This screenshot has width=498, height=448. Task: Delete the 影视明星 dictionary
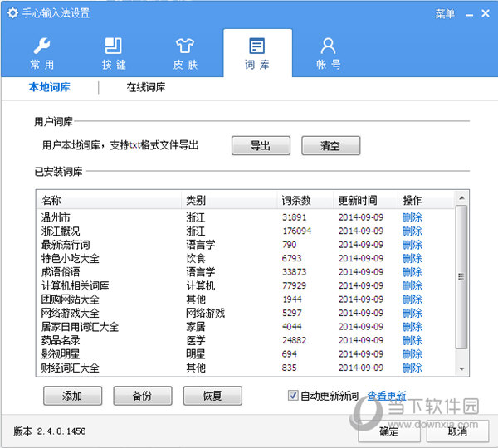tap(412, 354)
